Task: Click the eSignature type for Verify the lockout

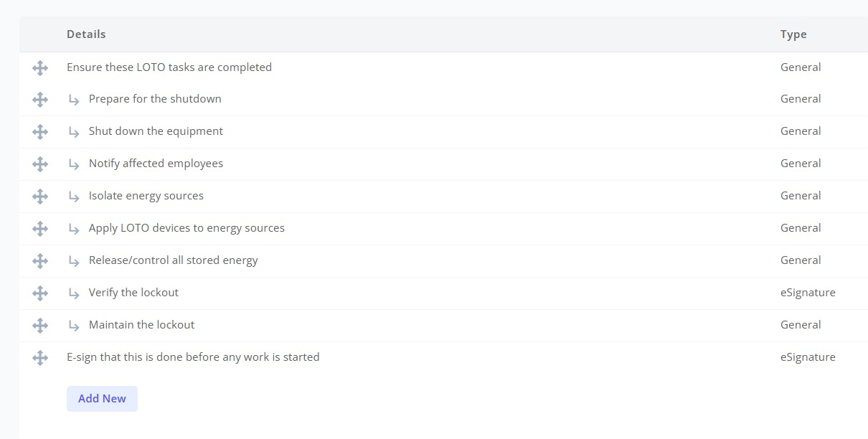Action: [x=808, y=293]
